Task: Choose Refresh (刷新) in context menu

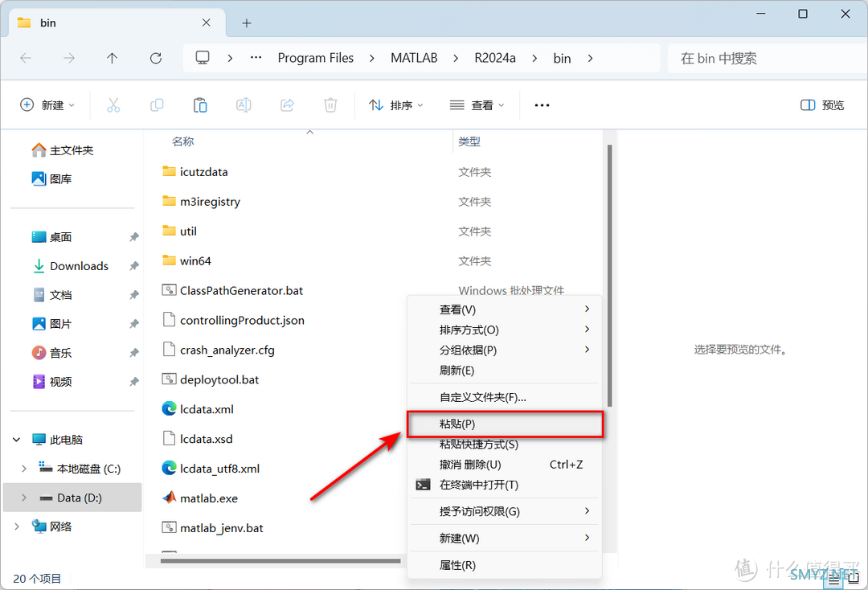Action: [505, 371]
